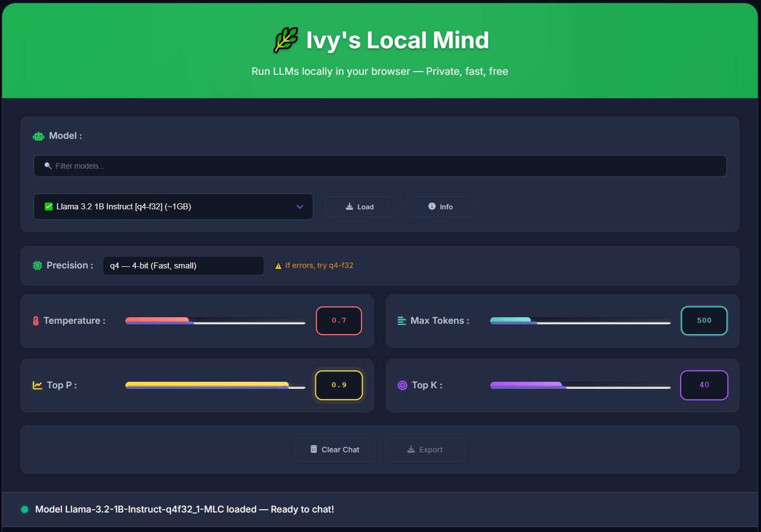Adjust the Max Tokens slider
761x532 pixels.
[x=580, y=321]
